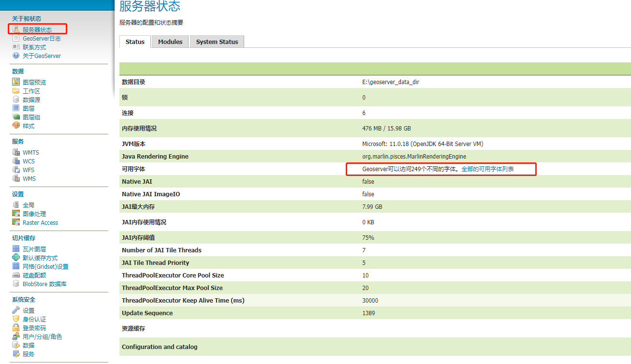This screenshot has height=364, width=631.
Task: Select the Status tab
Action: tap(135, 42)
